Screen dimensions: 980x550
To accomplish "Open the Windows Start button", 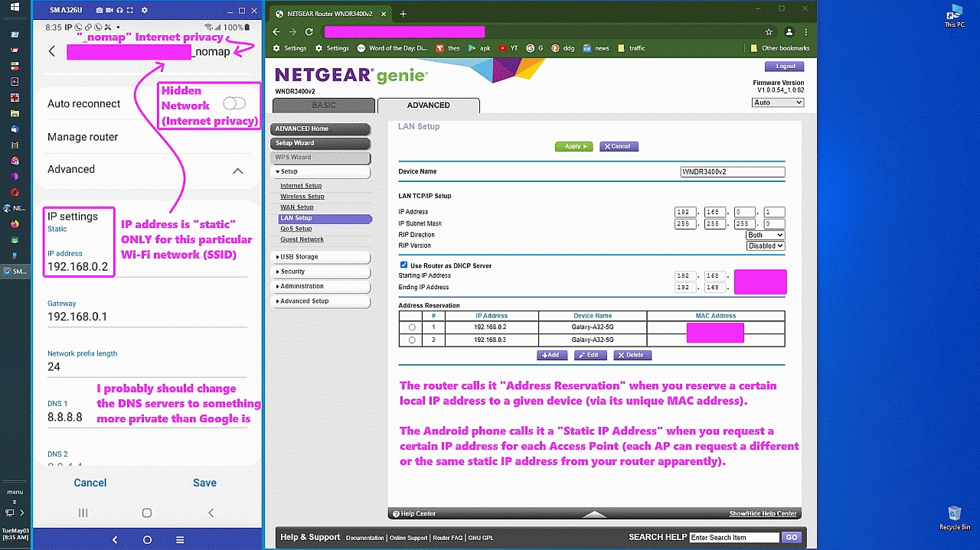I will coord(15,8).
